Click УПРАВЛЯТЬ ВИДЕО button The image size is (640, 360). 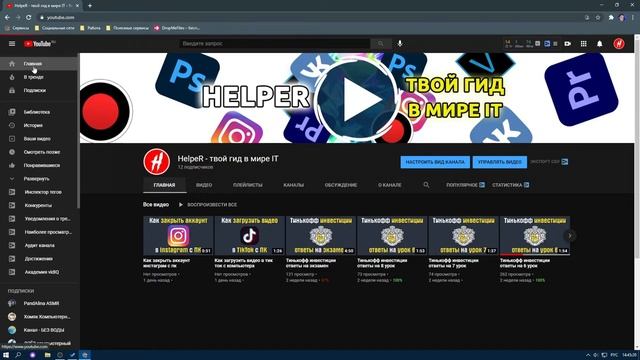click(x=500, y=162)
